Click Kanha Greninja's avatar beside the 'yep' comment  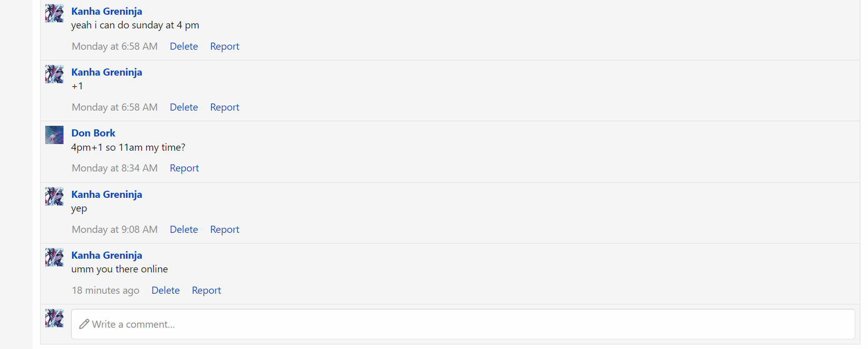click(54, 196)
